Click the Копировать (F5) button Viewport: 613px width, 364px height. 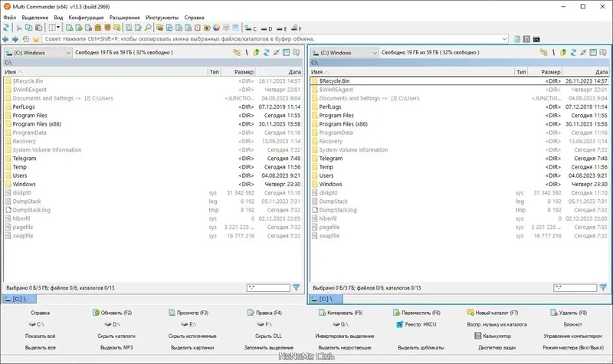coord(340,313)
